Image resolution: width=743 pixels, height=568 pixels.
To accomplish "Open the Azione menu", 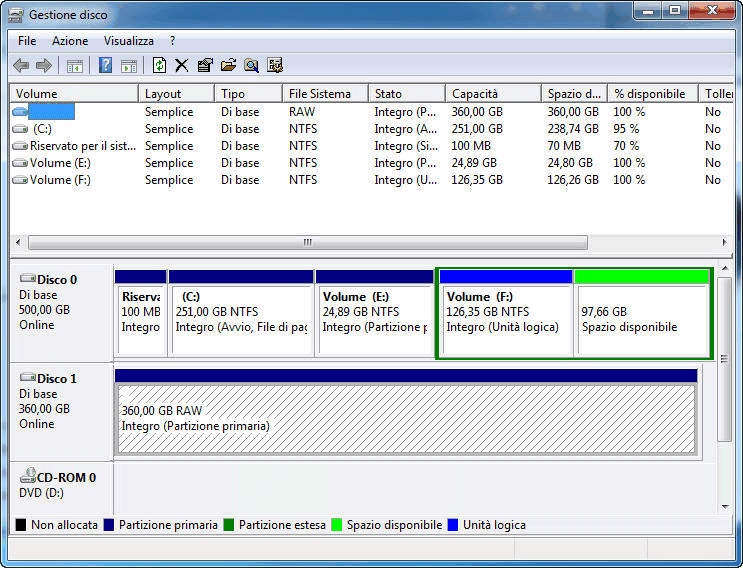I will pos(70,41).
